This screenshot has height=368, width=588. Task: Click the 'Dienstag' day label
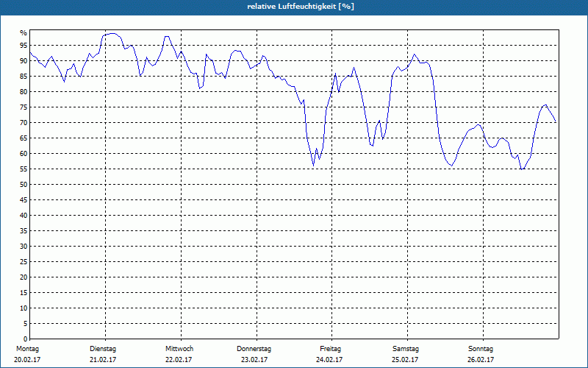click(103, 349)
